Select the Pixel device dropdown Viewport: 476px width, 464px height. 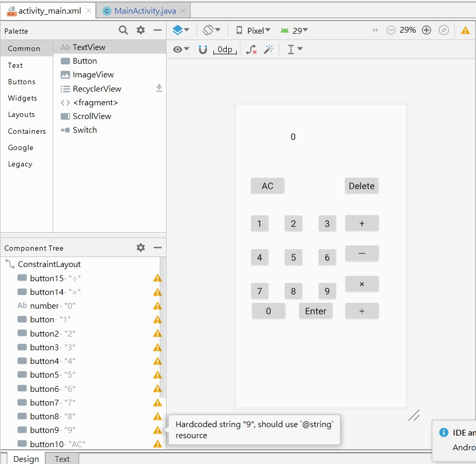[253, 31]
